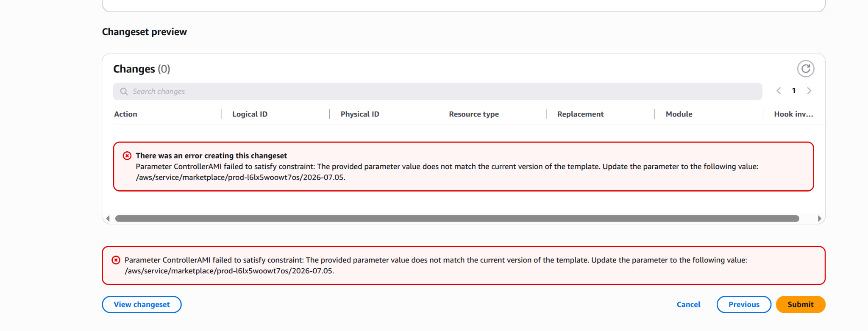Click the Physical ID column header

pos(360,114)
